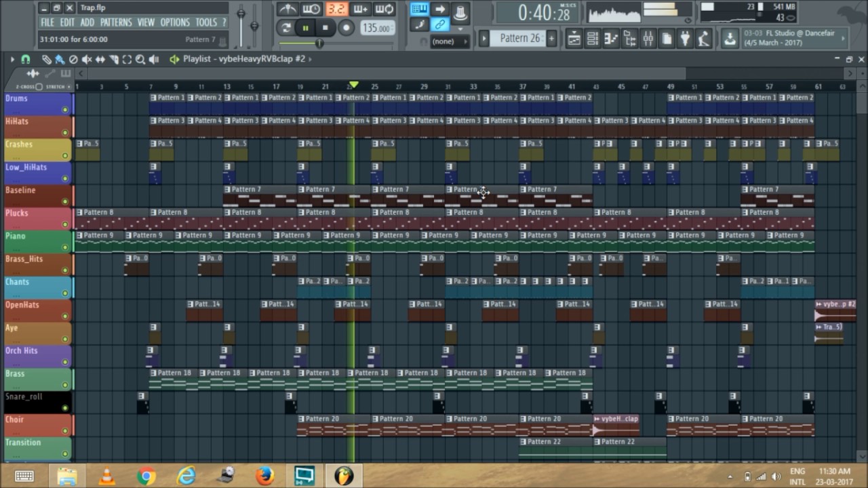Mute the HiHats track
Screen dimensions: 868x488
pyautogui.click(x=65, y=132)
